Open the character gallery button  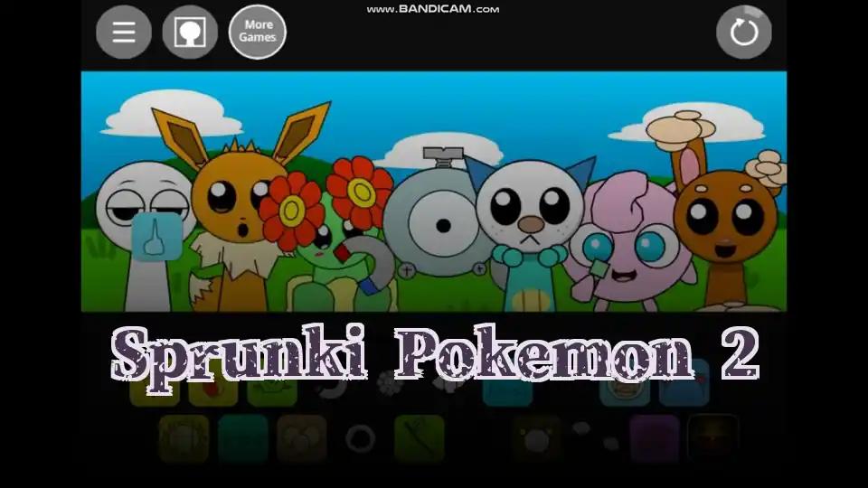coord(190,33)
